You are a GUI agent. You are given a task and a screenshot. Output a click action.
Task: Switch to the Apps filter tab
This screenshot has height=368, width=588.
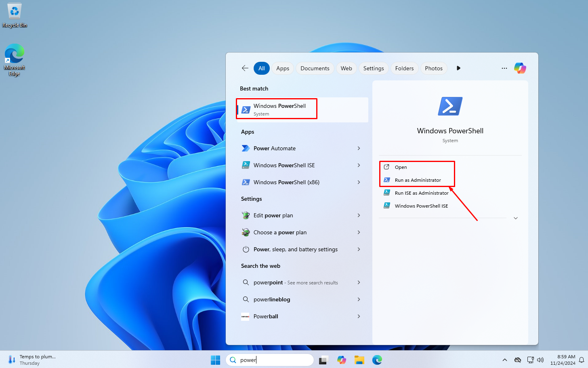click(282, 68)
